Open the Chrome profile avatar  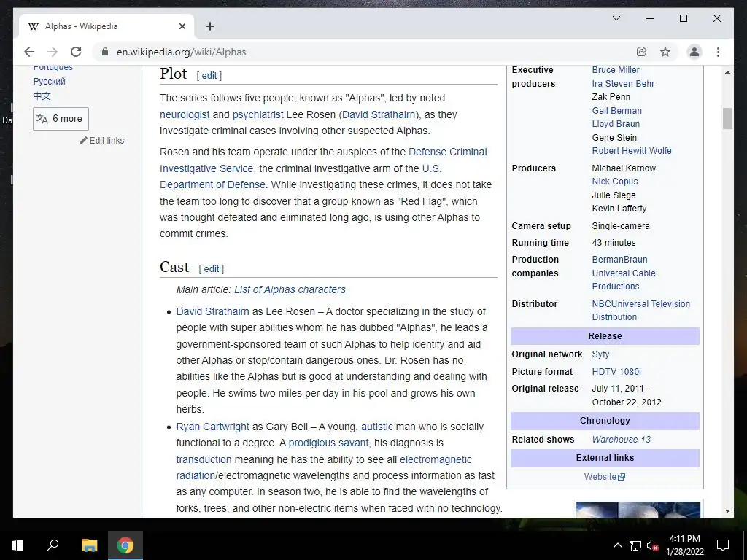pos(694,52)
